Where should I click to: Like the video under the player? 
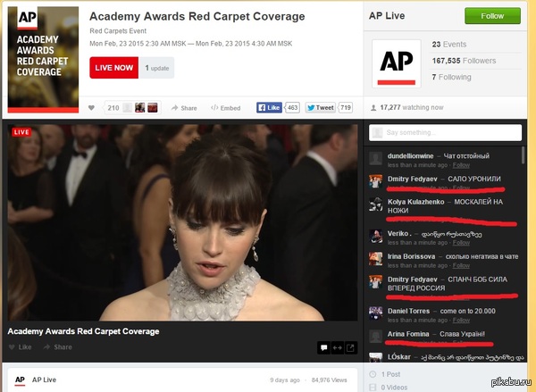pos(20,346)
